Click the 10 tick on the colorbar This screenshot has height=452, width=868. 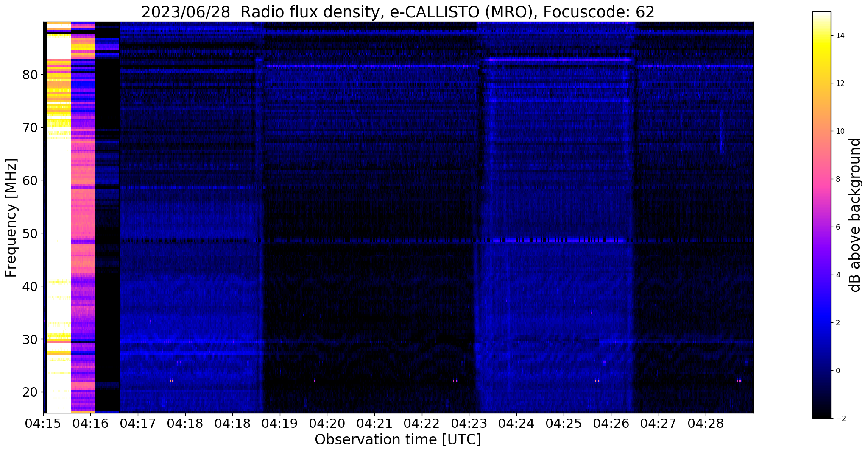pyautogui.click(x=840, y=131)
